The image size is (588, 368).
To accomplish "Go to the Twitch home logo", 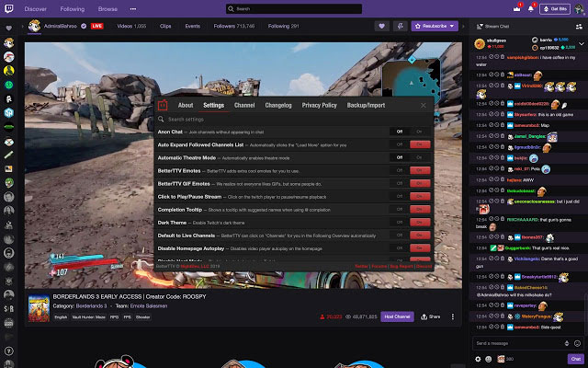I will coord(8,8).
